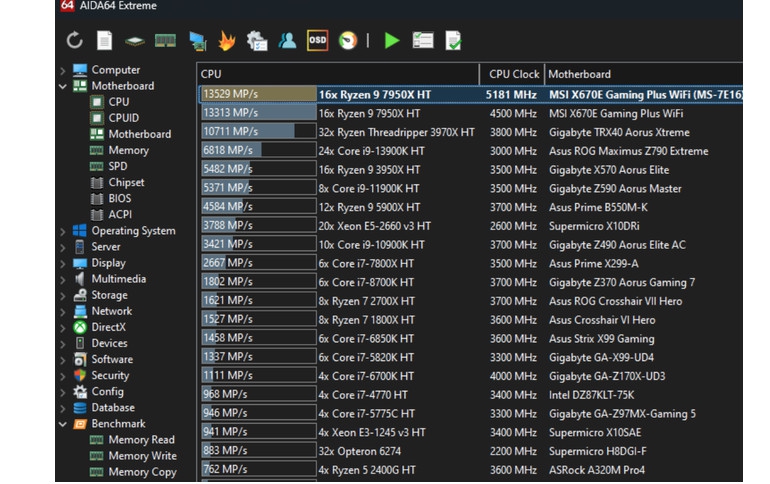Select the 13529 MP/s result row

tap(470, 94)
